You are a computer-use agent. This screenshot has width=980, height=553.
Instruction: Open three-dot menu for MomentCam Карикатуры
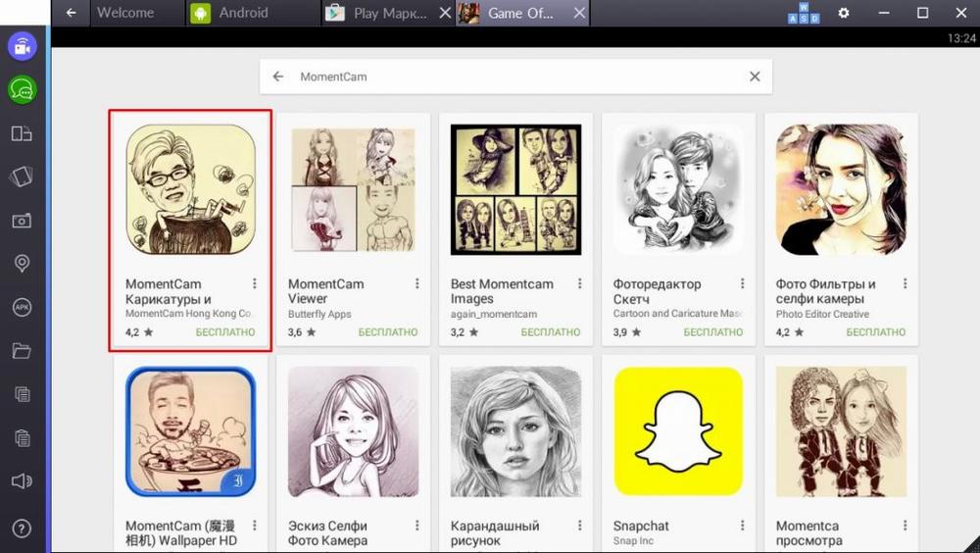(255, 284)
